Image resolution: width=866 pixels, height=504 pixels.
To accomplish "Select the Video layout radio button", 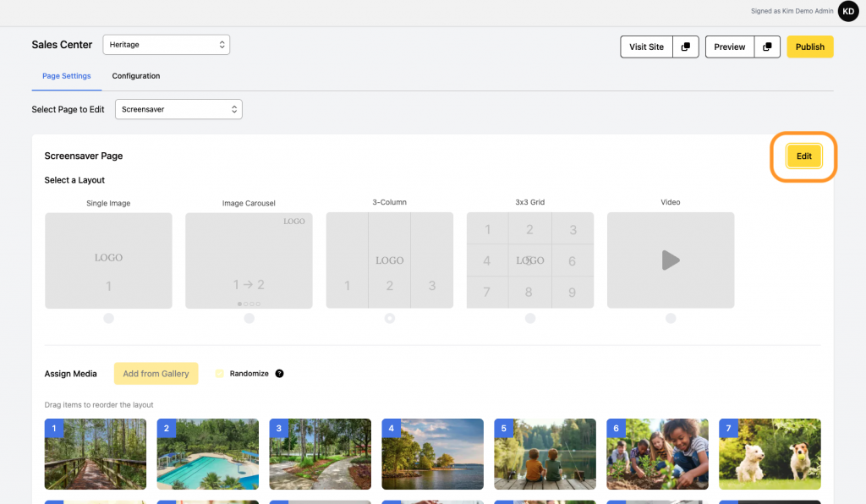I will click(671, 318).
